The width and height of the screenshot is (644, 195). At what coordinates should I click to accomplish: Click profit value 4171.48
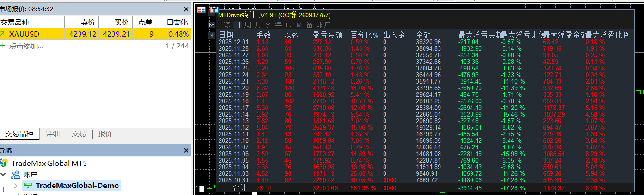tap(324, 87)
